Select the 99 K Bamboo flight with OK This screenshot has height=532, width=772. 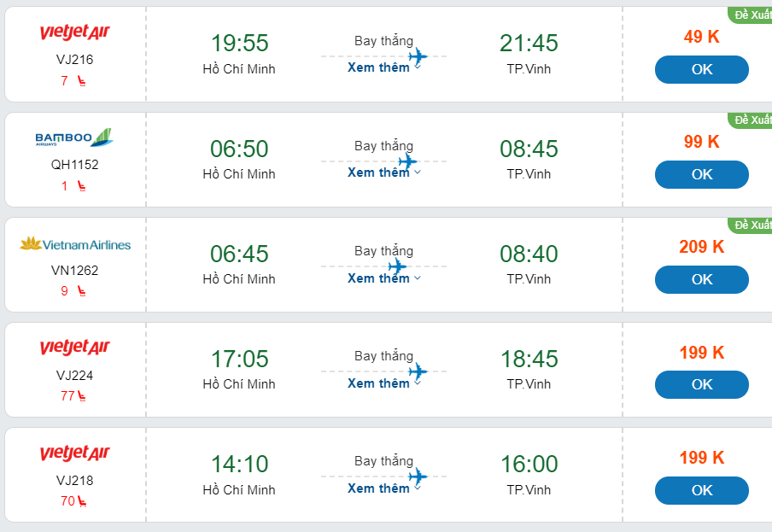[701, 174]
